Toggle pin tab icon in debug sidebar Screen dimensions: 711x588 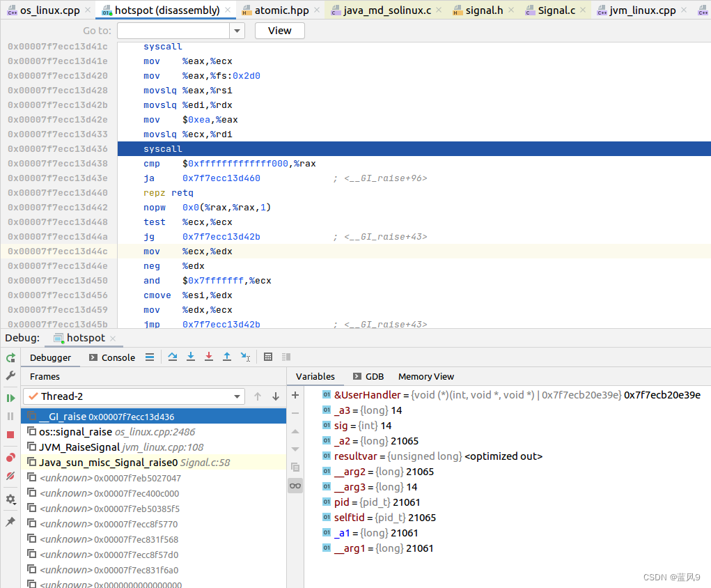point(10,522)
